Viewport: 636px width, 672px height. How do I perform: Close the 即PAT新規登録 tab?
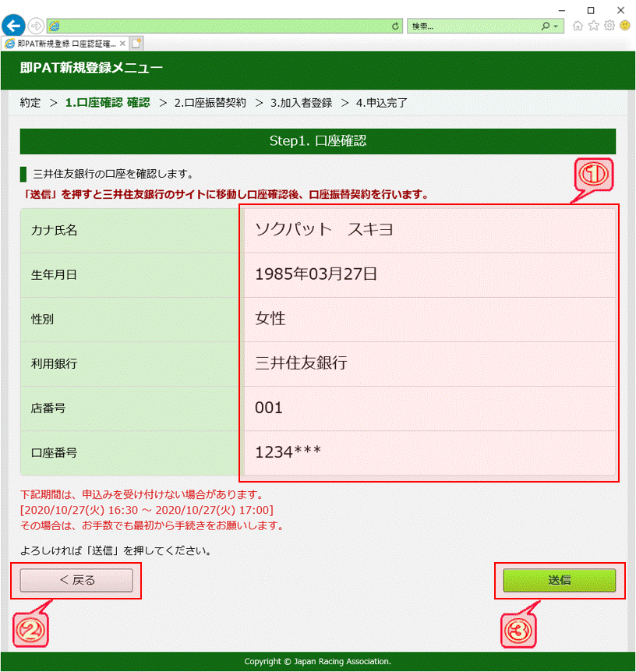coord(122,43)
